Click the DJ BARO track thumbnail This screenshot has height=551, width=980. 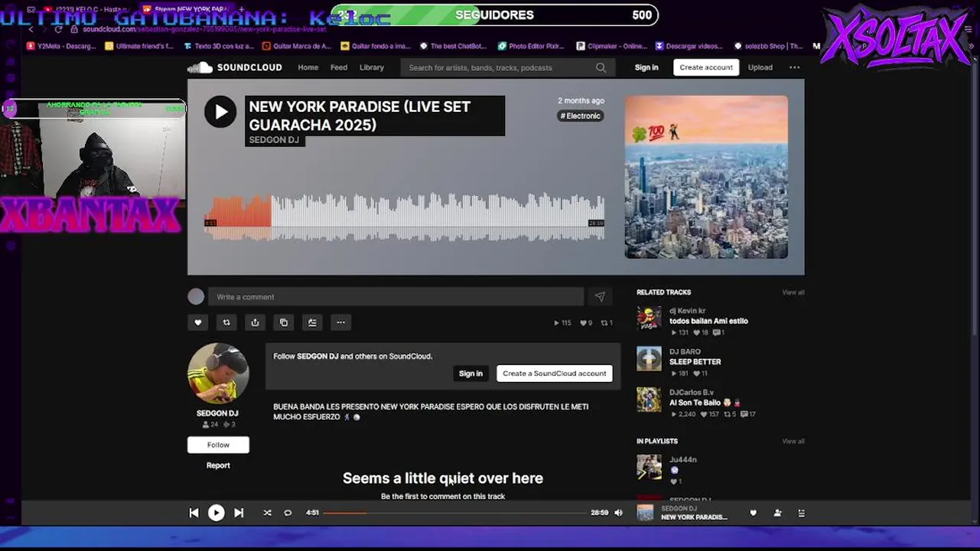point(649,358)
